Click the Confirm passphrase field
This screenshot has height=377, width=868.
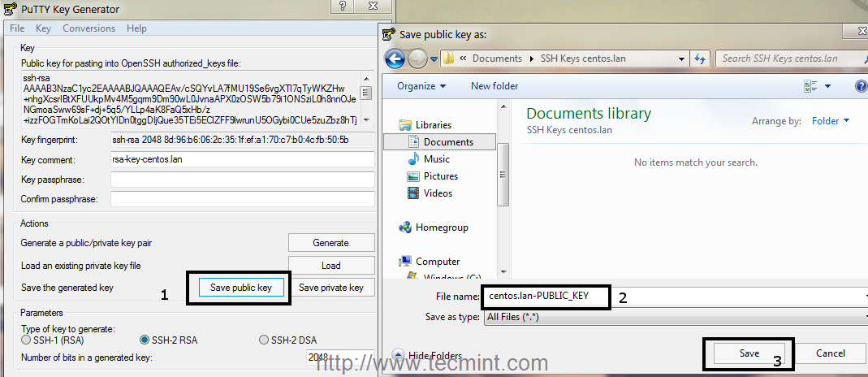click(243, 199)
